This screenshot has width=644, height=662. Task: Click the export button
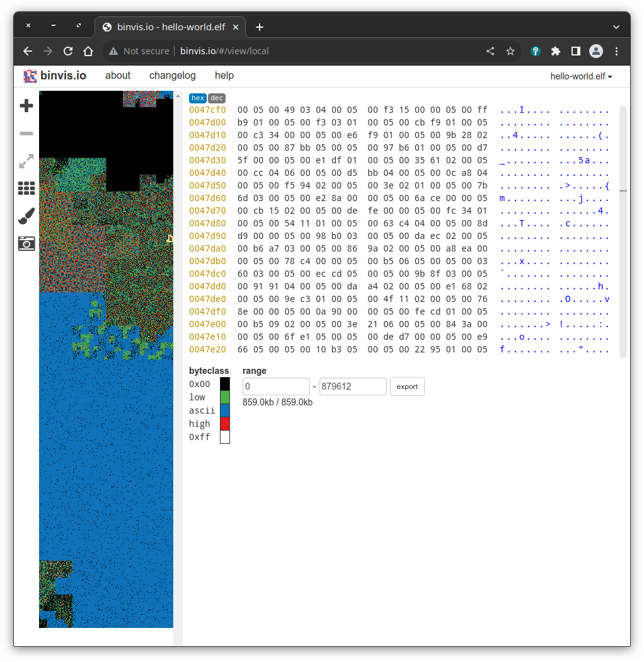coord(407,386)
